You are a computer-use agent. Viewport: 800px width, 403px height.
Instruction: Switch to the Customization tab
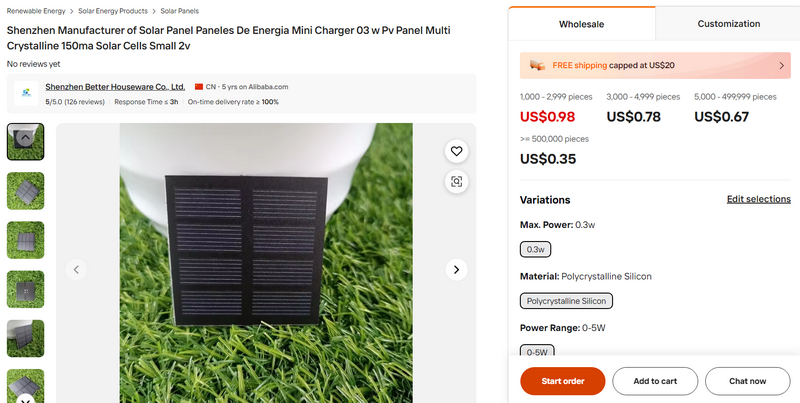click(728, 23)
